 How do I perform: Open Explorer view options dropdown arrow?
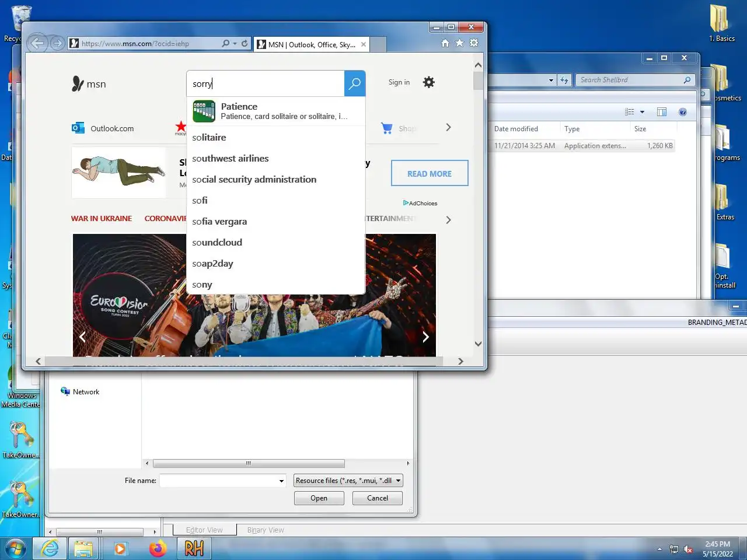(642, 112)
